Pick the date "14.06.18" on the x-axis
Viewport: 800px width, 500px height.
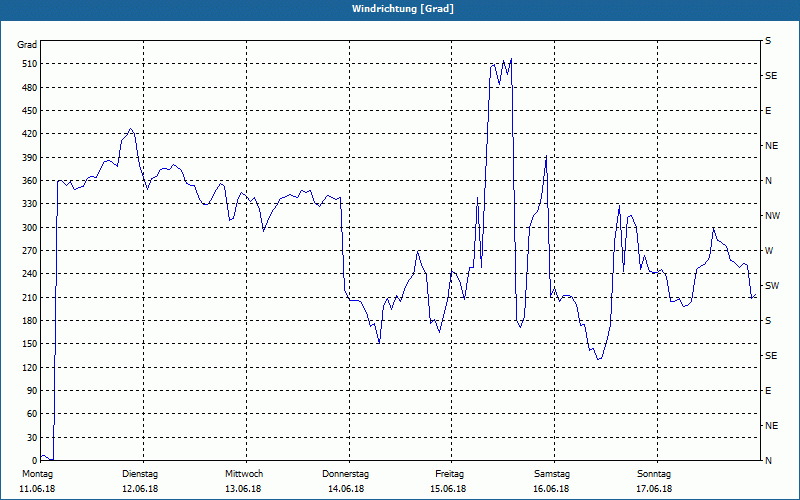point(346,489)
